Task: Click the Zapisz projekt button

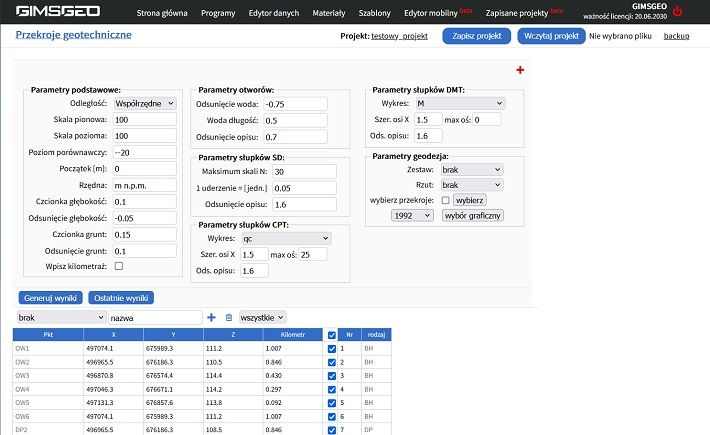Action: [476, 36]
